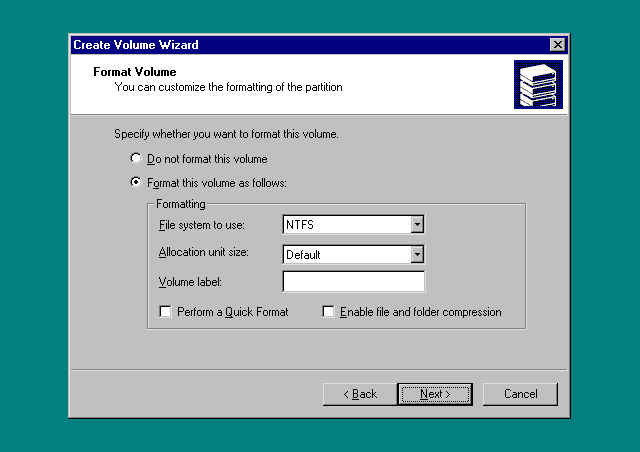Proceed by clicking the Next button
640x452 pixels.
click(x=435, y=394)
